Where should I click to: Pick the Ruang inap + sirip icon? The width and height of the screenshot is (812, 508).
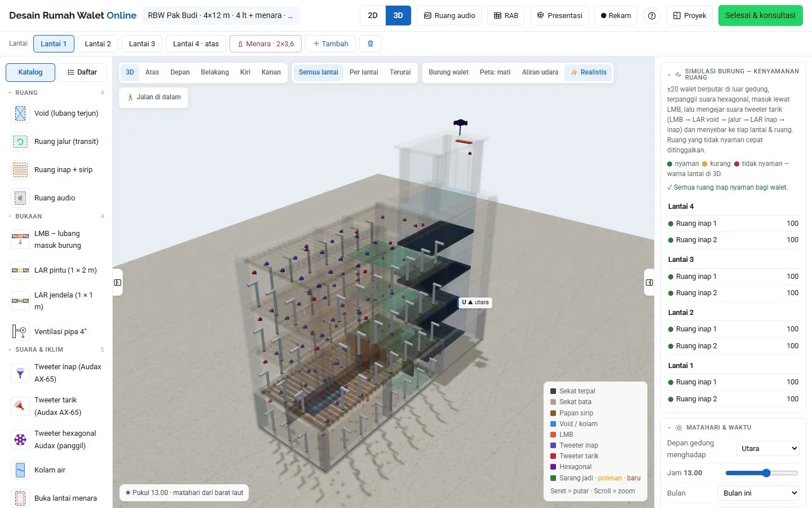[x=20, y=170]
